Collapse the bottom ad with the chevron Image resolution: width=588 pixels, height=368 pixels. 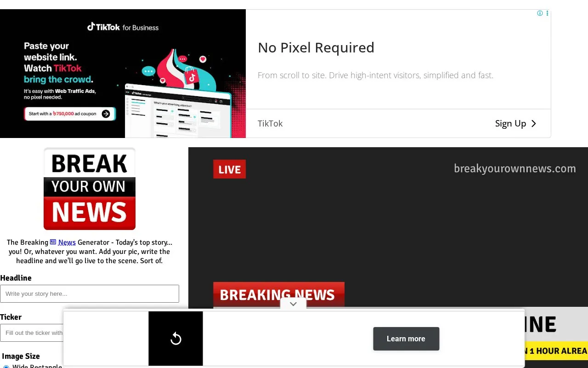(x=293, y=304)
